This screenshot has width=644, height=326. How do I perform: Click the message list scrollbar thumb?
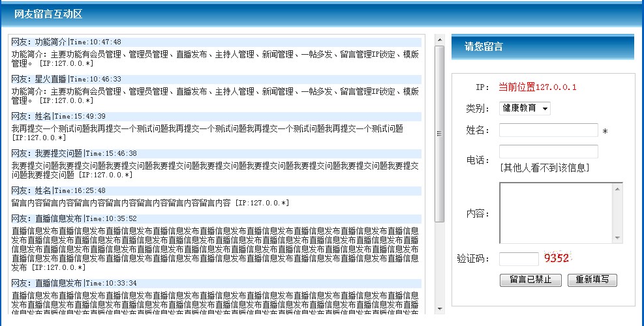point(439,134)
